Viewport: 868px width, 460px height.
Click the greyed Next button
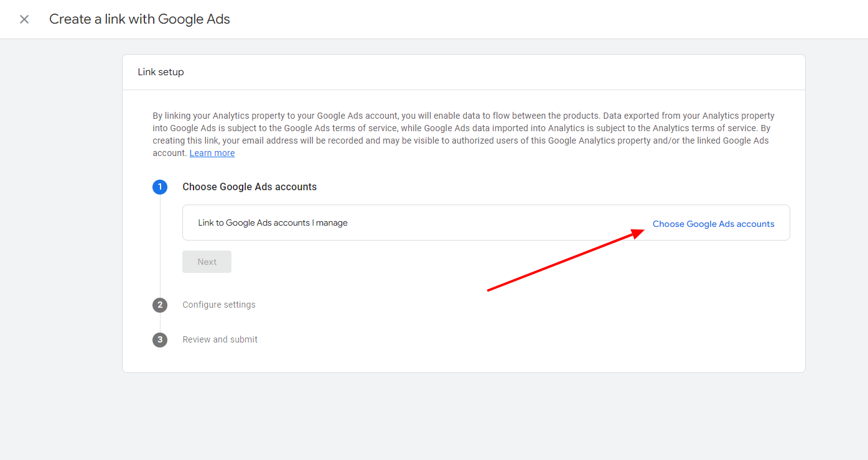[x=207, y=262]
